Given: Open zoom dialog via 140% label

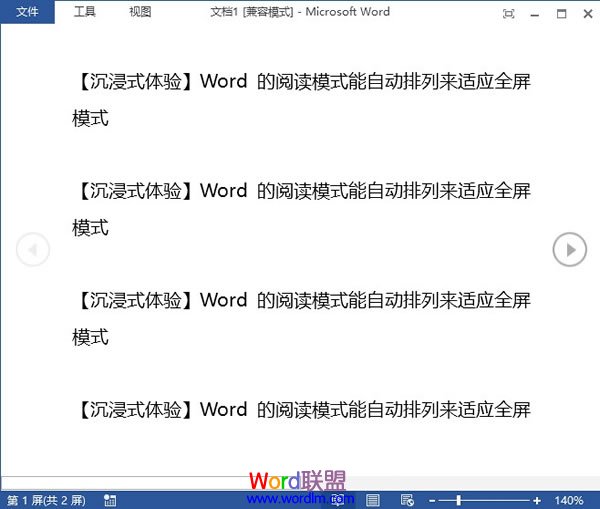Looking at the screenshot, I should 568,500.
